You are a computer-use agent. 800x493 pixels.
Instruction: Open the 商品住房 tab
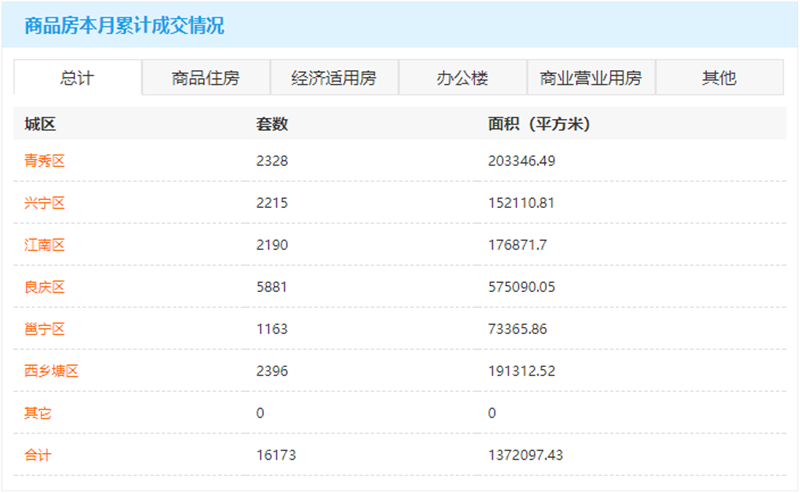(206, 78)
